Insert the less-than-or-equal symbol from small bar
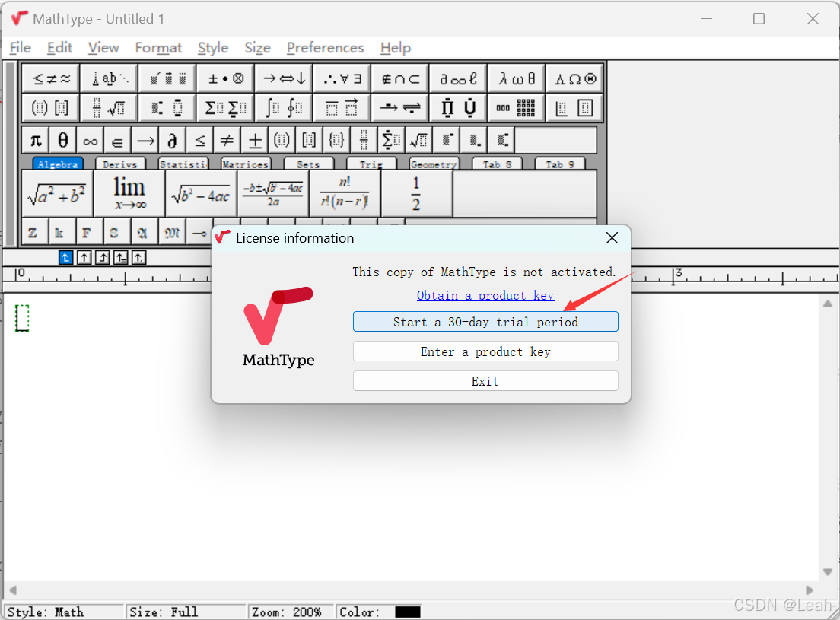Image resolution: width=840 pixels, height=620 pixels. pyautogui.click(x=200, y=140)
